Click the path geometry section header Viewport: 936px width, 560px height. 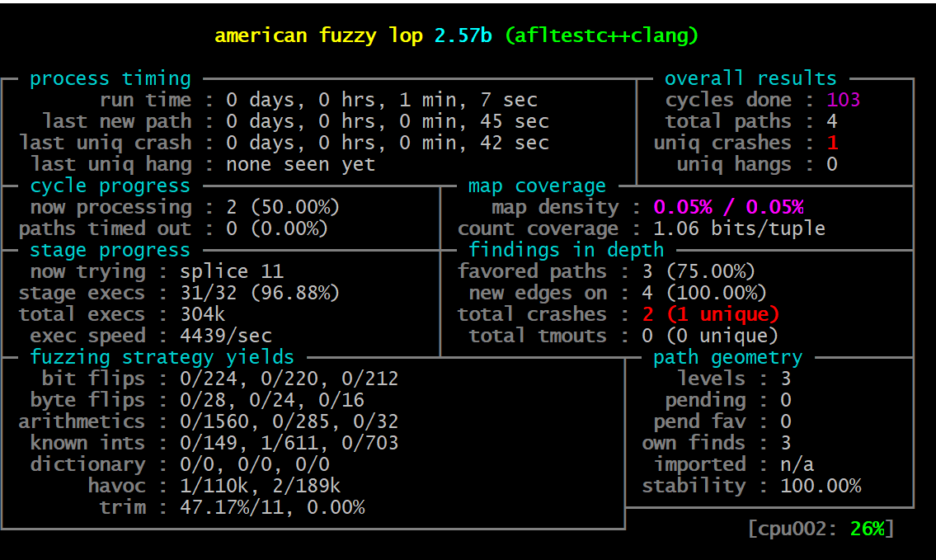[x=727, y=357]
